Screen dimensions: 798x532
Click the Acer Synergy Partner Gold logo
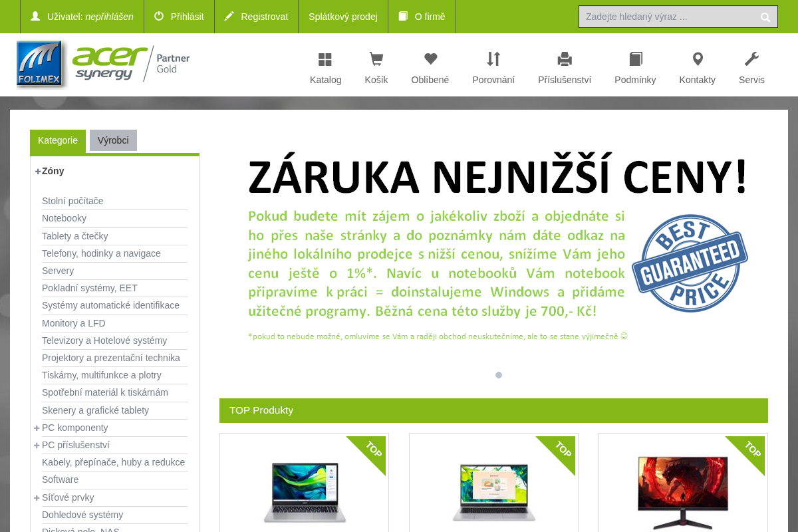click(x=131, y=64)
